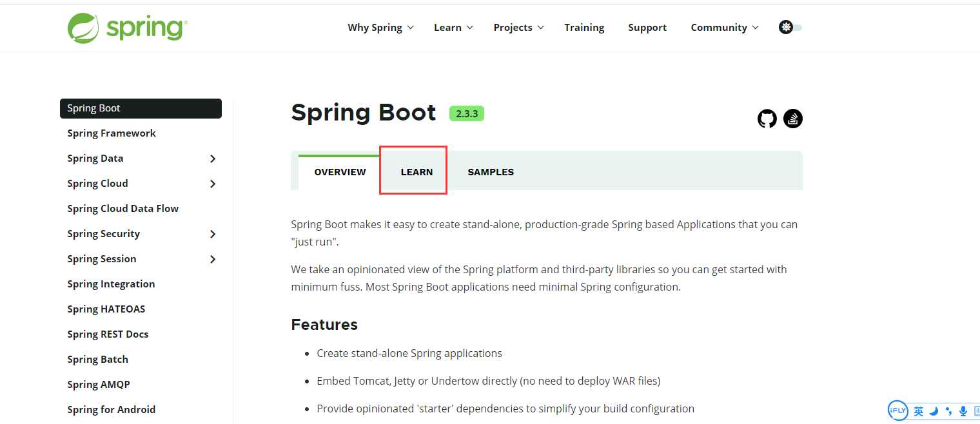Open Spring Session project link

[101, 259]
